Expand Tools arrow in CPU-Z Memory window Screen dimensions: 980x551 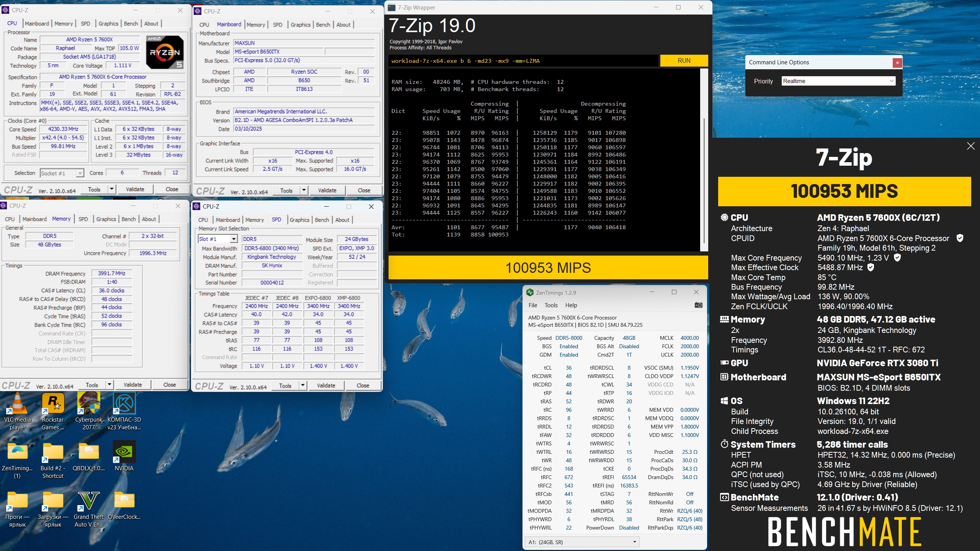(109, 385)
